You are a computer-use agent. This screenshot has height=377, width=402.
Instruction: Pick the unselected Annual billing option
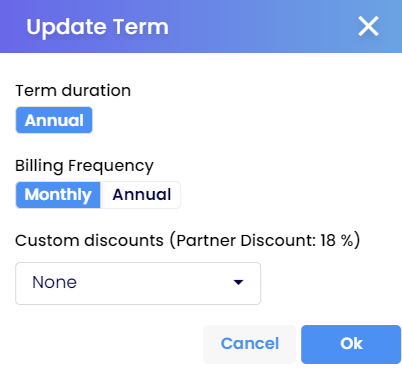(141, 195)
